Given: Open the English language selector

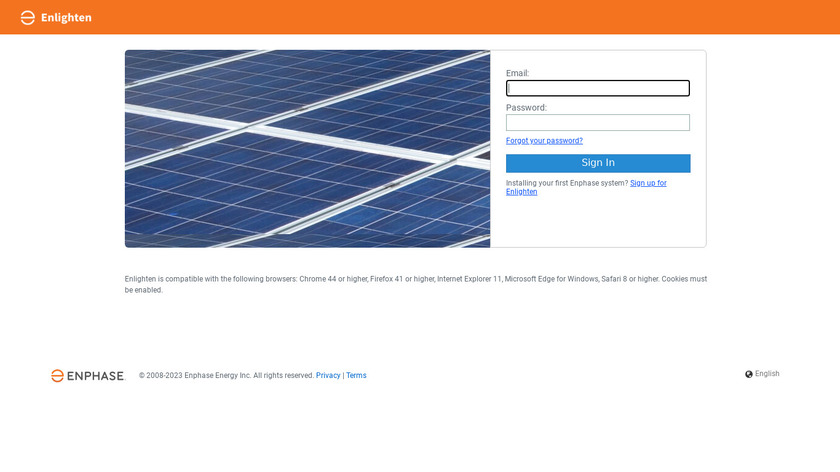Looking at the screenshot, I should point(767,373).
